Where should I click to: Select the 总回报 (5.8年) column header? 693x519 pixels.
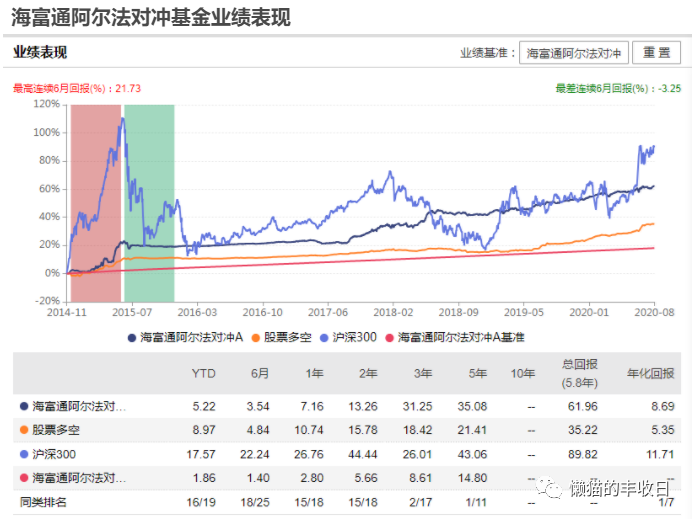coord(579,374)
